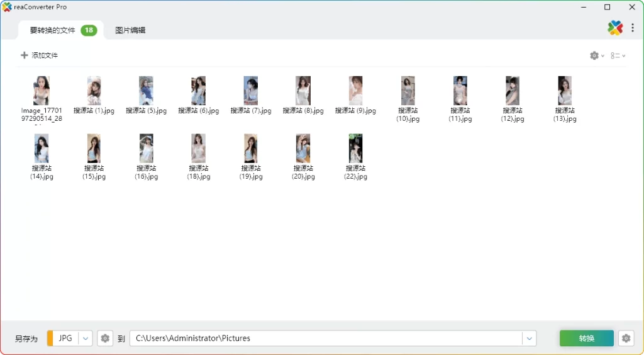This screenshot has width=644, height=355.
Task: Minimize the reaConverter Pro window
Action: 583,7
